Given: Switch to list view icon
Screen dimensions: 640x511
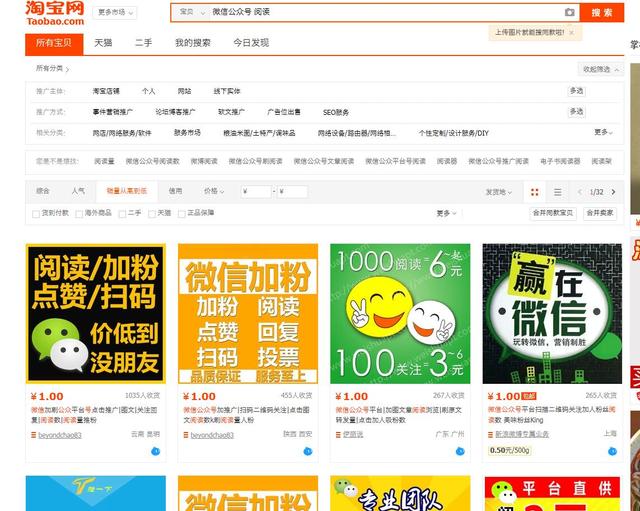Looking at the screenshot, I should click(x=558, y=192).
